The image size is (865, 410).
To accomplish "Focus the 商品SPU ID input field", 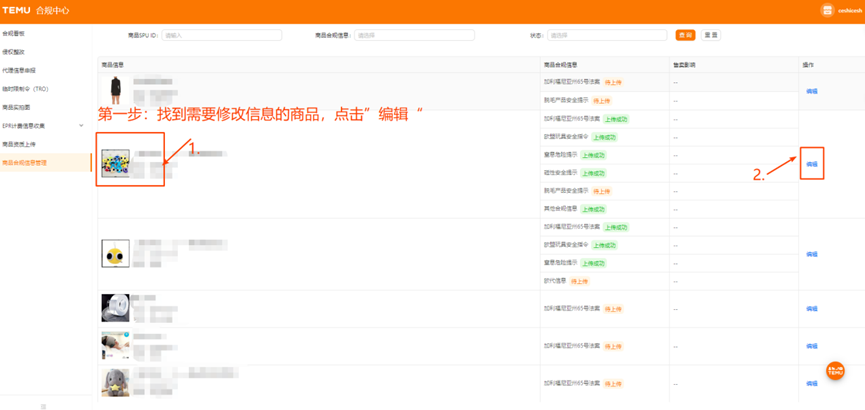I will [x=221, y=35].
